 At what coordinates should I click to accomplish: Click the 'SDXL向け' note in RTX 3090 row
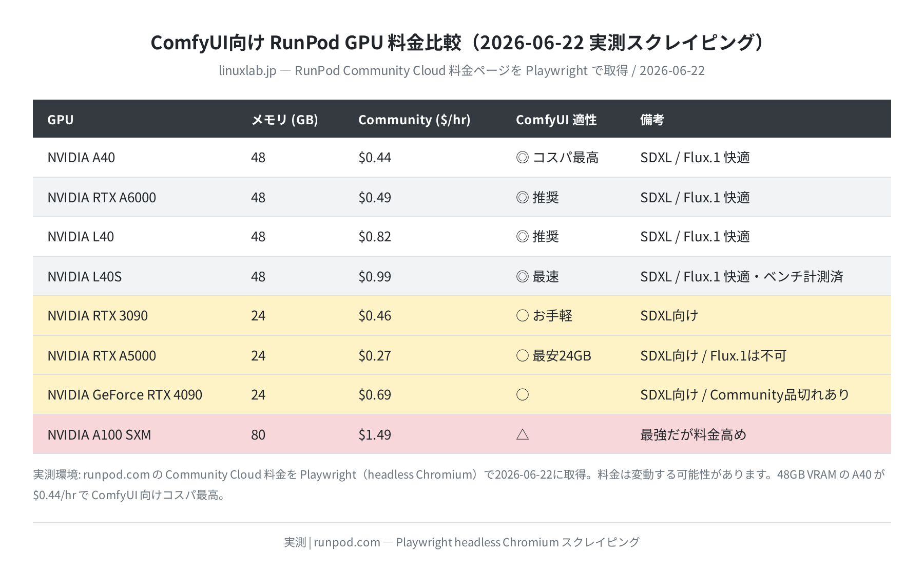coord(669,315)
